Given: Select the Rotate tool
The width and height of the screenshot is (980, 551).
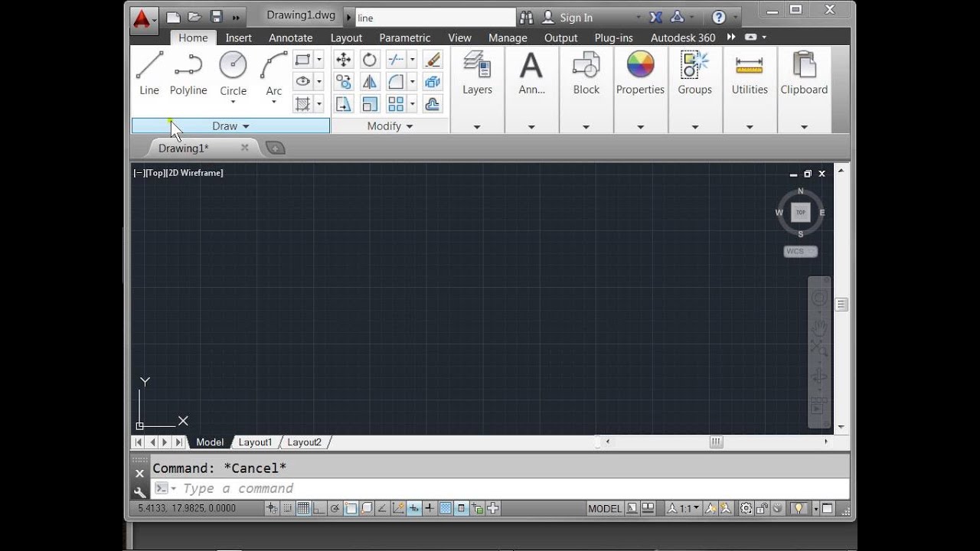Looking at the screenshot, I should (x=370, y=60).
